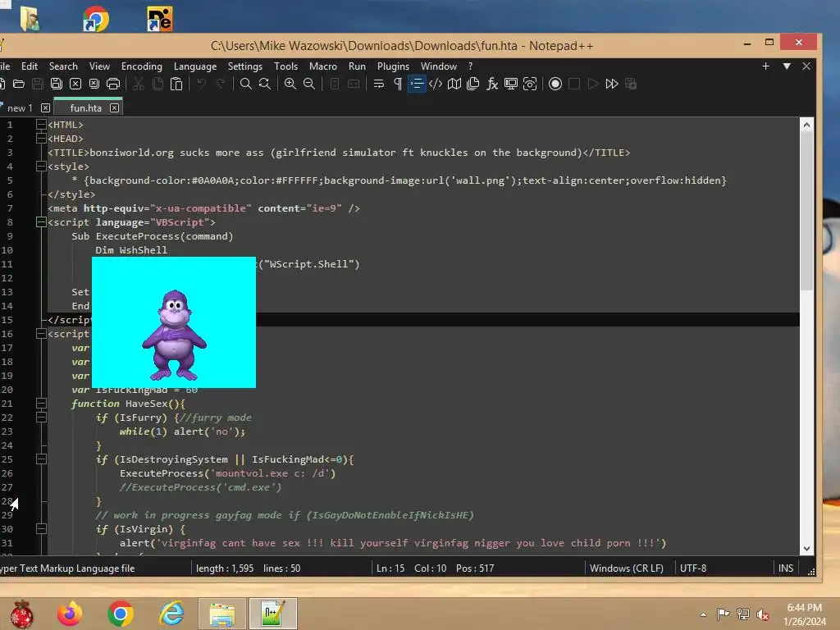Click the Open file toolbar icon
This screenshot has height=630, width=840.
click(19, 84)
